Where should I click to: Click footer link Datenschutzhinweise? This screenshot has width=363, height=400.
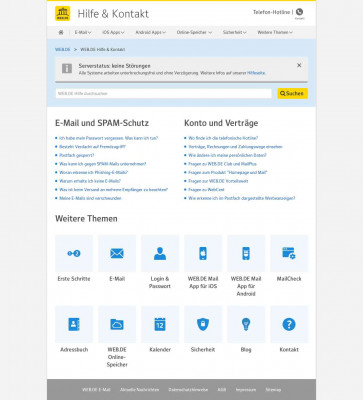pos(188,389)
